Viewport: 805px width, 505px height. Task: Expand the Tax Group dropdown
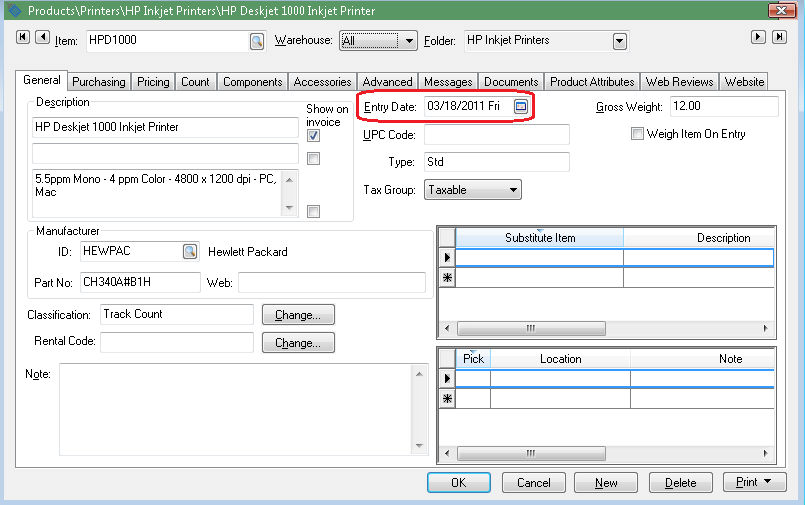tap(512, 190)
